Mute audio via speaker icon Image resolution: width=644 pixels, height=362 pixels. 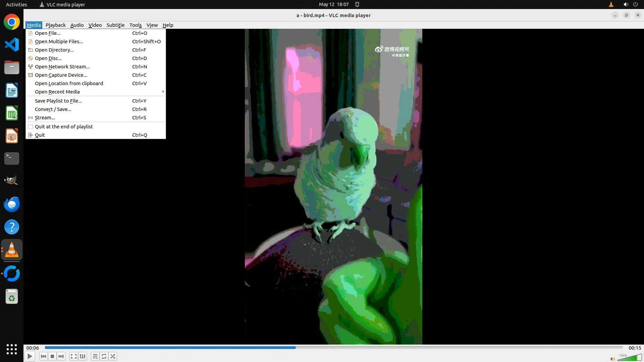(612, 359)
